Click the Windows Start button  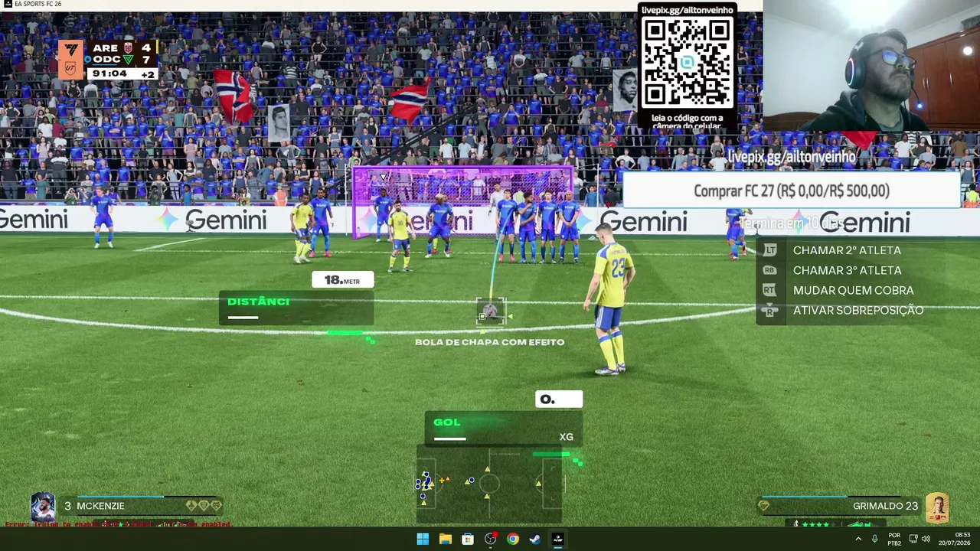[423, 539]
